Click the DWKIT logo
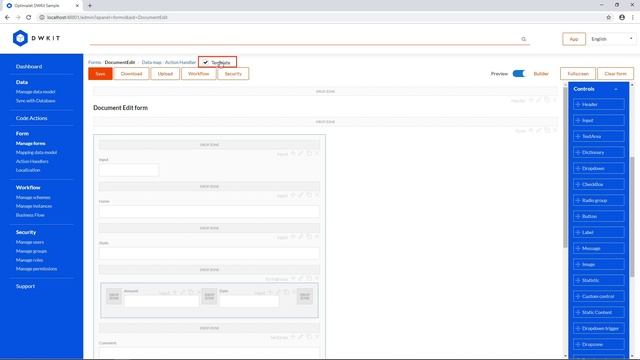Viewport: 640px width, 360px height. tap(36, 38)
